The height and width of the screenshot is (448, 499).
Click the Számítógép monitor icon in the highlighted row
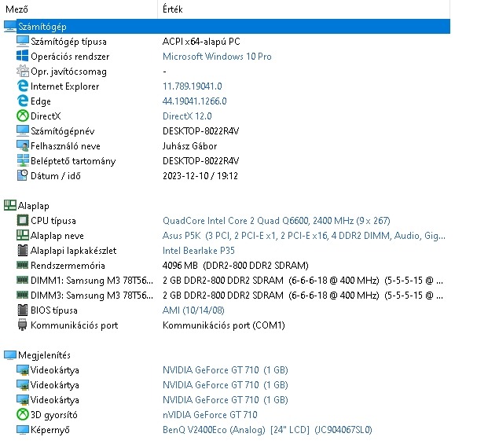click(x=9, y=27)
